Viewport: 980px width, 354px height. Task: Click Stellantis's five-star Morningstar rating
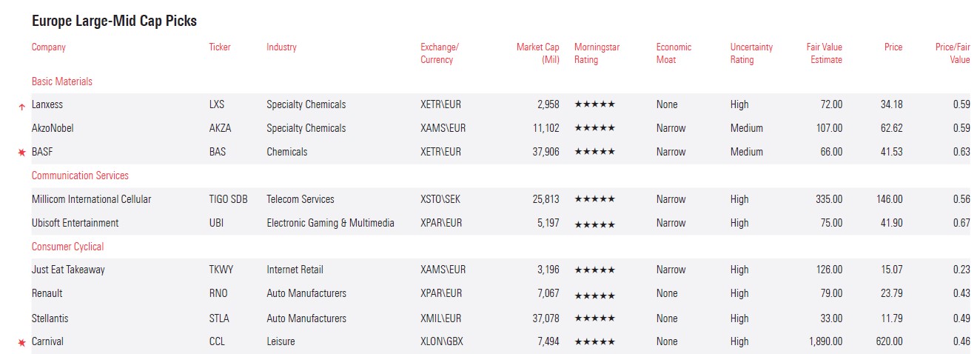point(594,318)
